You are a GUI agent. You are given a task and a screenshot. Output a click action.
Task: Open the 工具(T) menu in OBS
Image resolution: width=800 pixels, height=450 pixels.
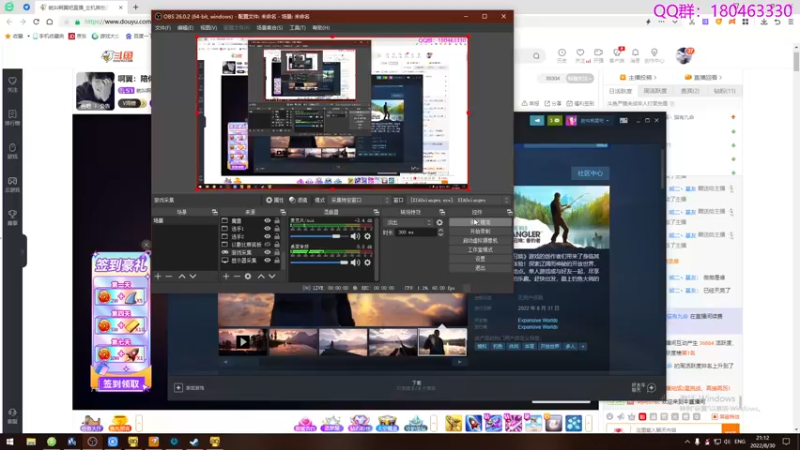pyautogui.click(x=297, y=28)
